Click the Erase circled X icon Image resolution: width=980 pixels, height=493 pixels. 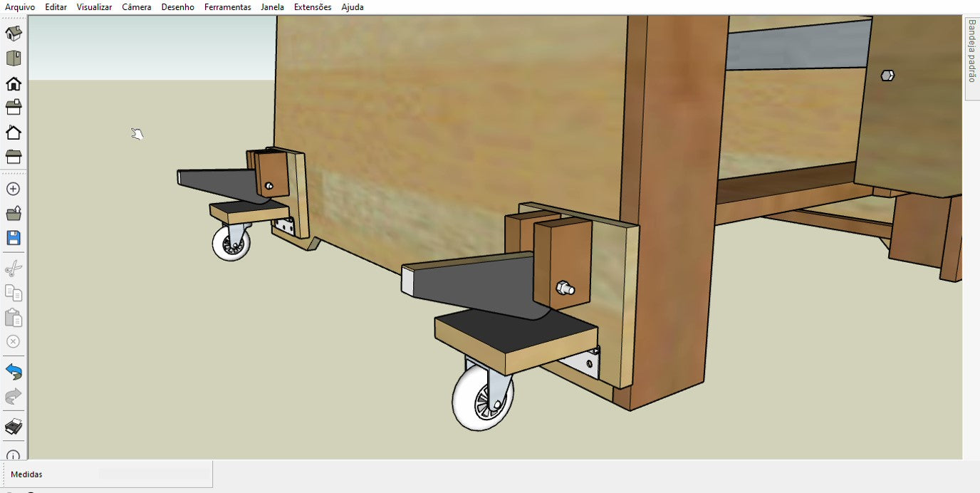(x=13, y=341)
